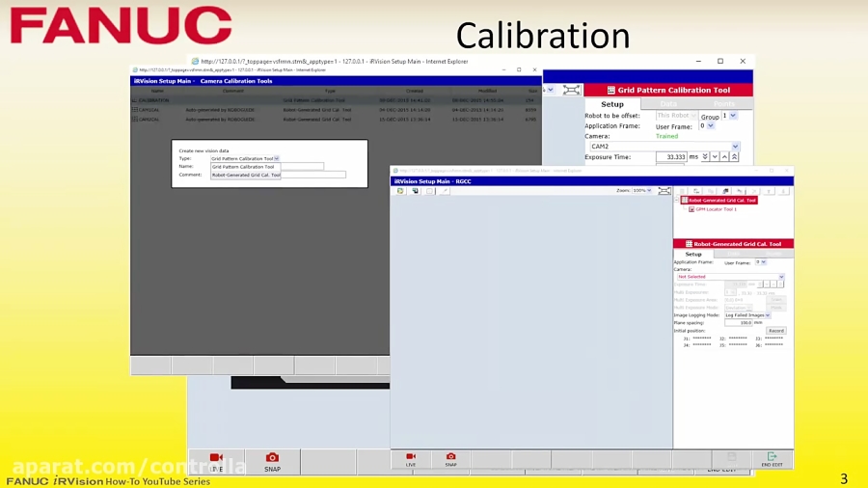The height and width of the screenshot is (488, 868).
Task: Select GPM Locator Tool 1 tree item
Action: coord(716,209)
